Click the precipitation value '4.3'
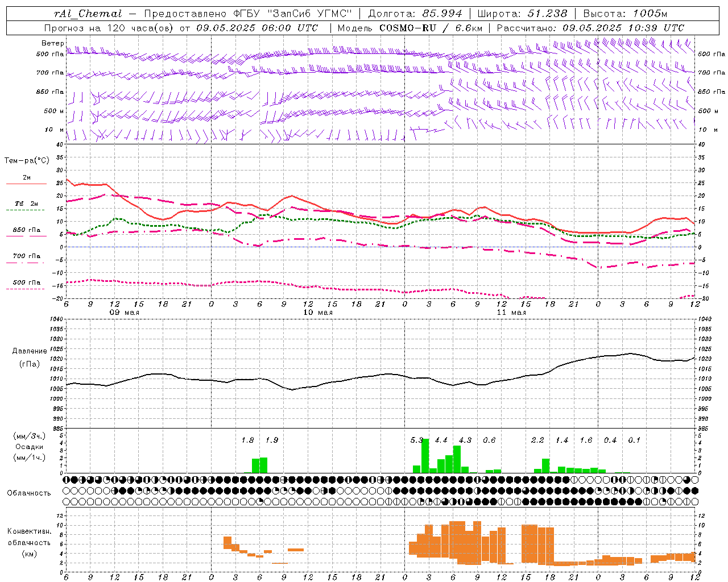The image size is (728, 582). click(x=465, y=440)
